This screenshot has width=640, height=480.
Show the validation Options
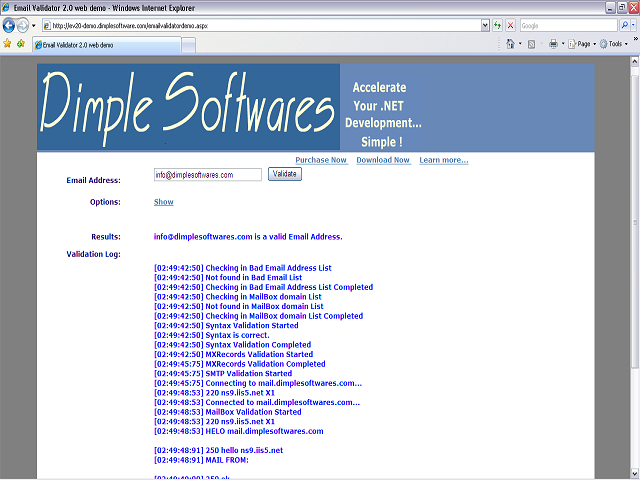coord(164,202)
